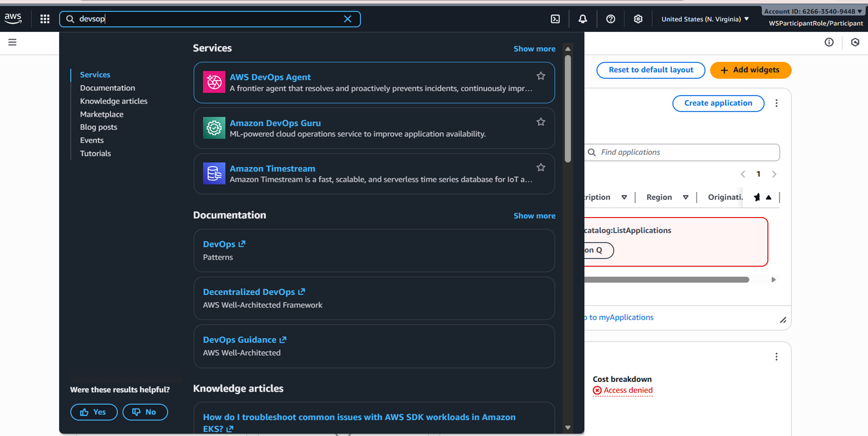Image resolution: width=868 pixels, height=436 pixels.
Task: Expand the United States (N. Virginia) region dropdown
Action: (x=705, y=19)
